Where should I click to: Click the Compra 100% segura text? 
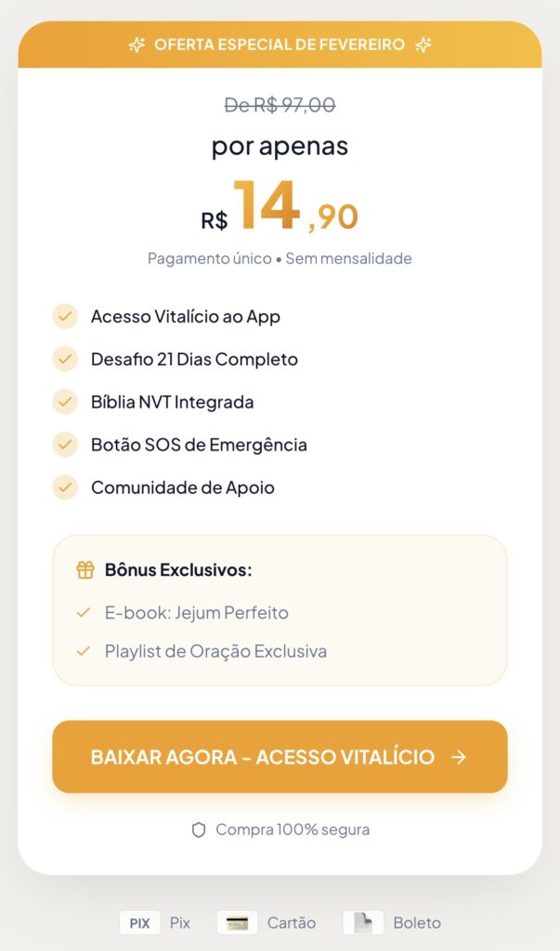pyautogui.click(x=293, y=829)
